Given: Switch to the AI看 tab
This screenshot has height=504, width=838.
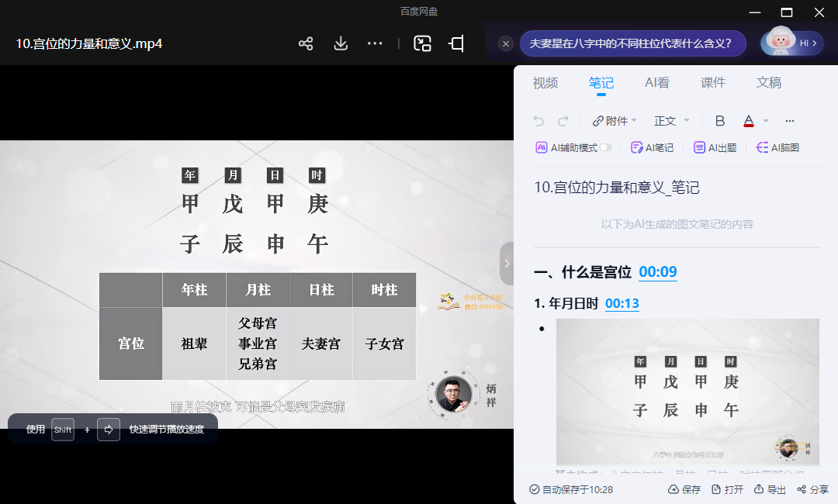Looking at the screenshot, I should tap(656, 83).
